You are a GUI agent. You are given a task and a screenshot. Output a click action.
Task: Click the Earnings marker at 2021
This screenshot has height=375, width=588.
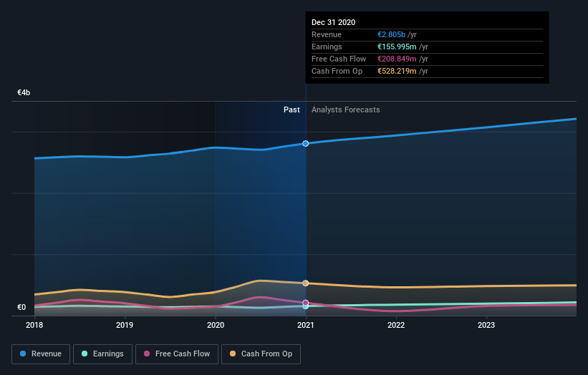pyautogui.click(x=306, y=306)
